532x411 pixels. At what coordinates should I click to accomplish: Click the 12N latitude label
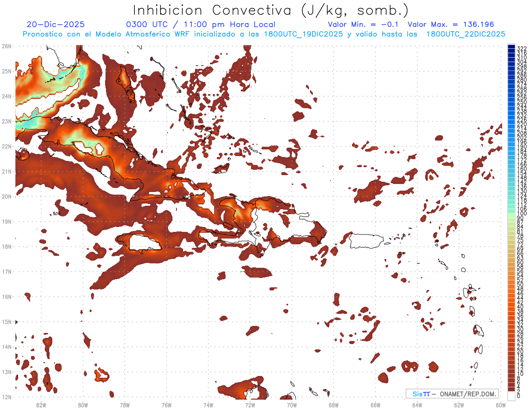pos(6,397)
